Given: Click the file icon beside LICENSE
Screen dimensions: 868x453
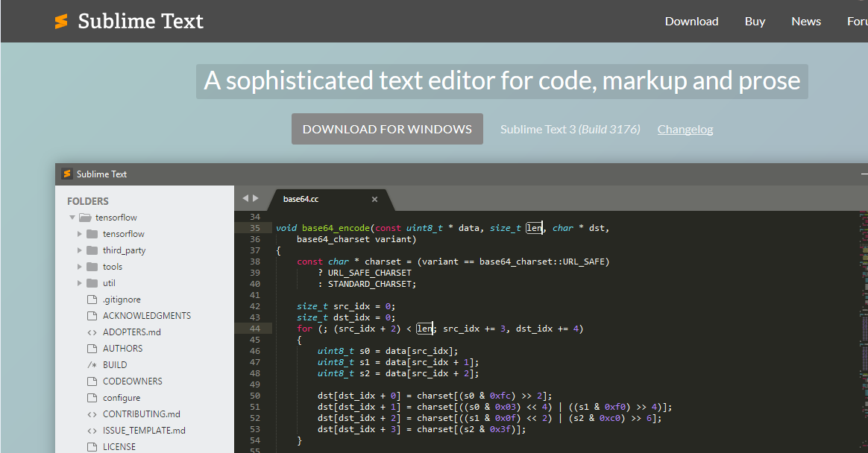Looking at the screenshot, I should click(92, 447).
